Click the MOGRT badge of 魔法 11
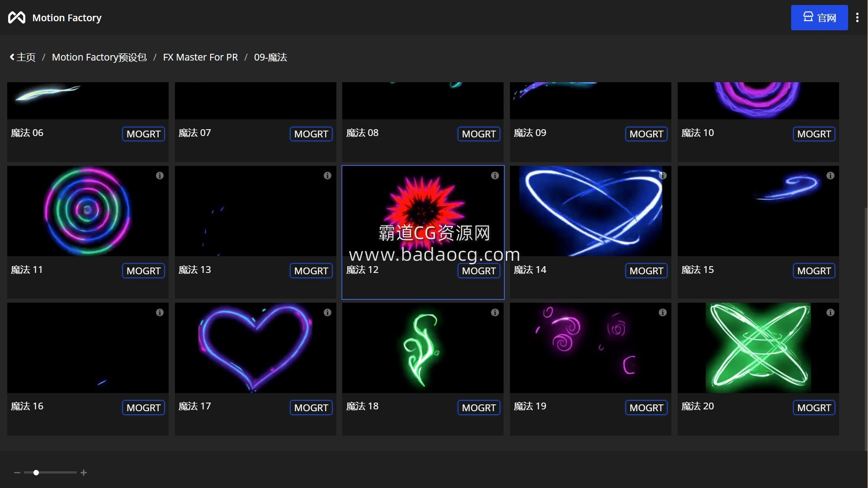This screenshot has height=488, width=868. pos(143,271)
